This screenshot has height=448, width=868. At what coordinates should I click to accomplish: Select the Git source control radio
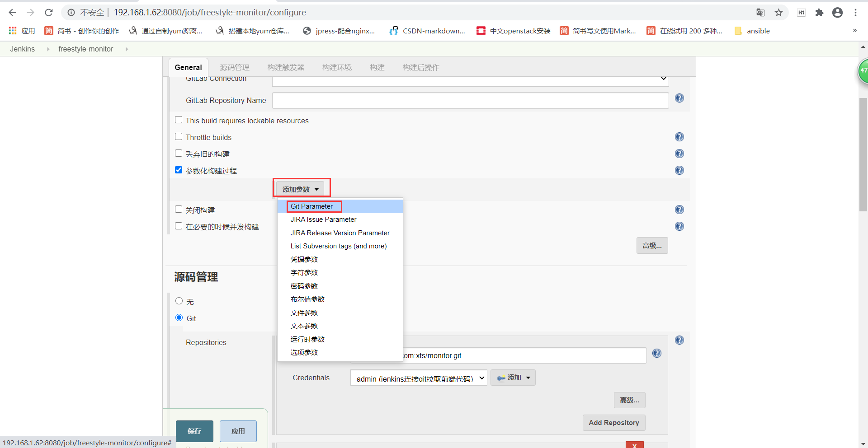(x=179, y=317)
